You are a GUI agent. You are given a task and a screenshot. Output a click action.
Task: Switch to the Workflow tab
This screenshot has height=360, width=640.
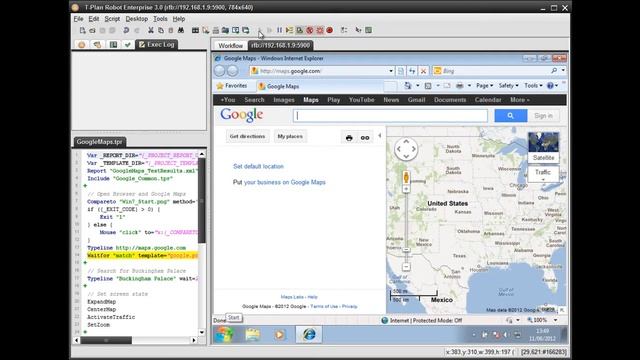[230, 45]
